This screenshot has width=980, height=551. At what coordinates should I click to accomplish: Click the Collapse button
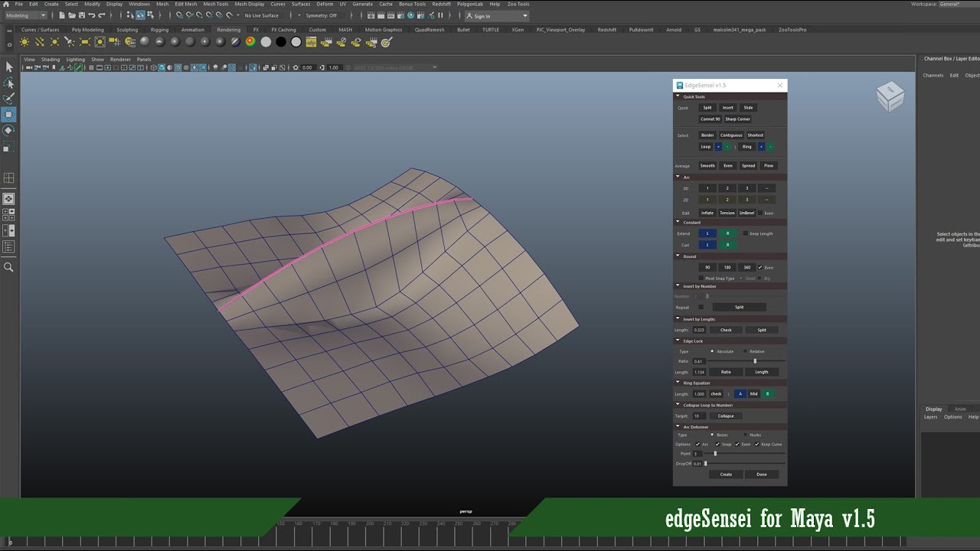tap(726, 416)
